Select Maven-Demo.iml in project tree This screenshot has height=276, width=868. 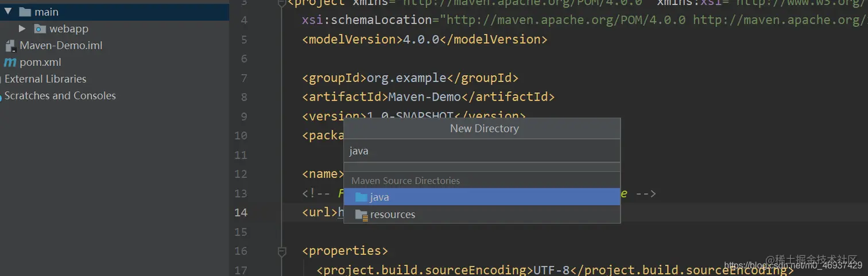click(x=61, y=45)
